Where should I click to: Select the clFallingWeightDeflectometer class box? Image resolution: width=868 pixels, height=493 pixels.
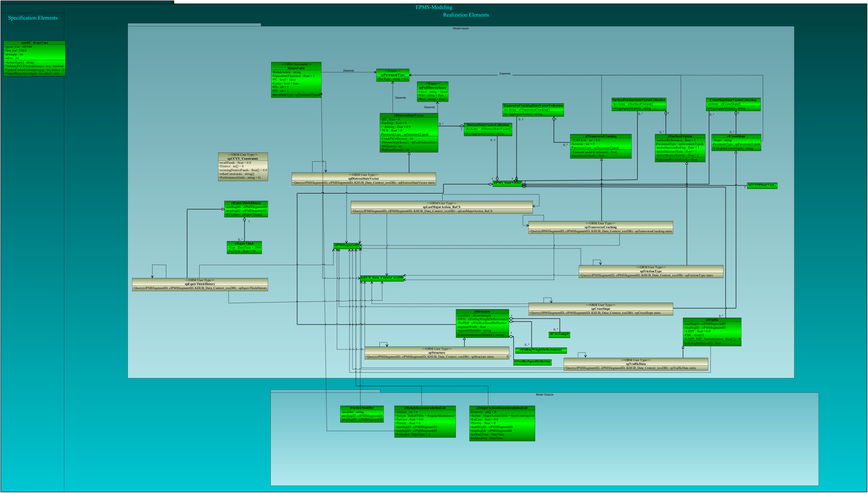click(x=541, y=350)
